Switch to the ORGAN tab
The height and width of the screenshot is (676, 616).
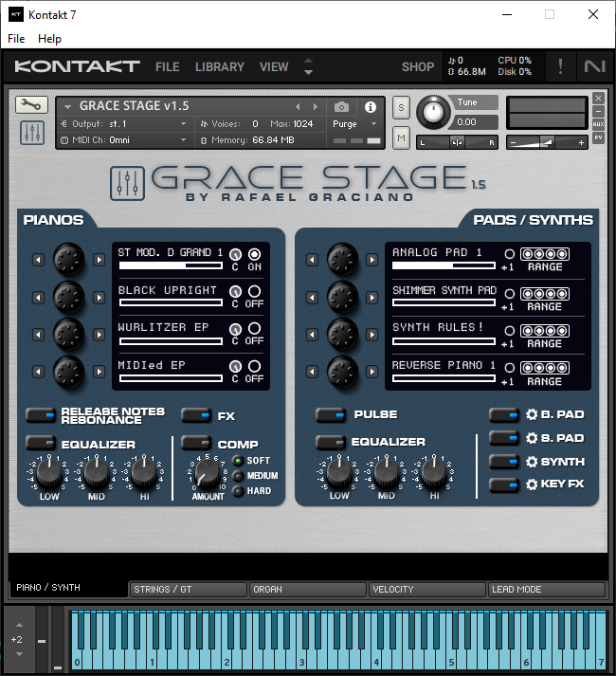[x=308, y=590]
